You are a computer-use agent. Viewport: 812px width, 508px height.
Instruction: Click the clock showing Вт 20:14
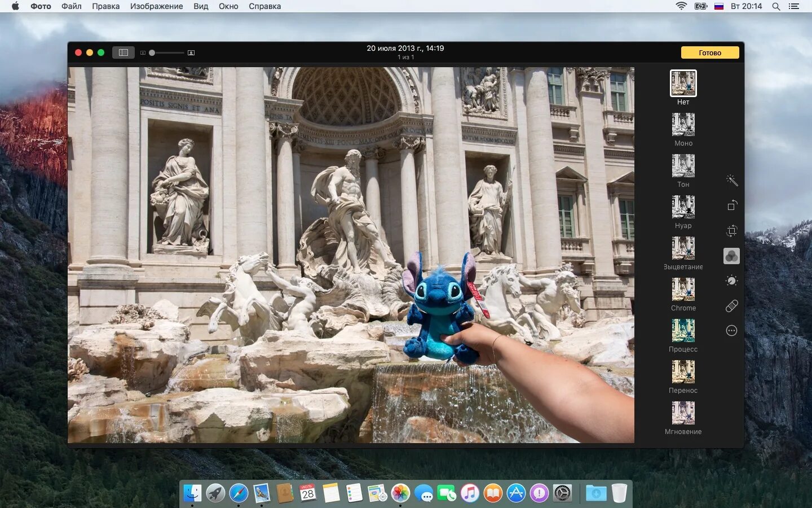(x=746, y=6)
